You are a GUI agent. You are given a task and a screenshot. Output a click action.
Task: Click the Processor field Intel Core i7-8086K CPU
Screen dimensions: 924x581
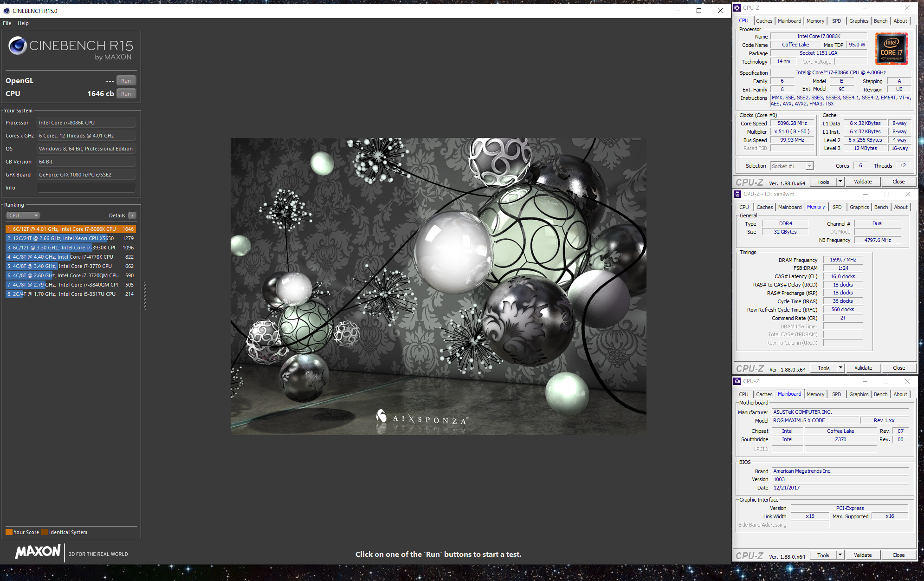pos(86,123)
